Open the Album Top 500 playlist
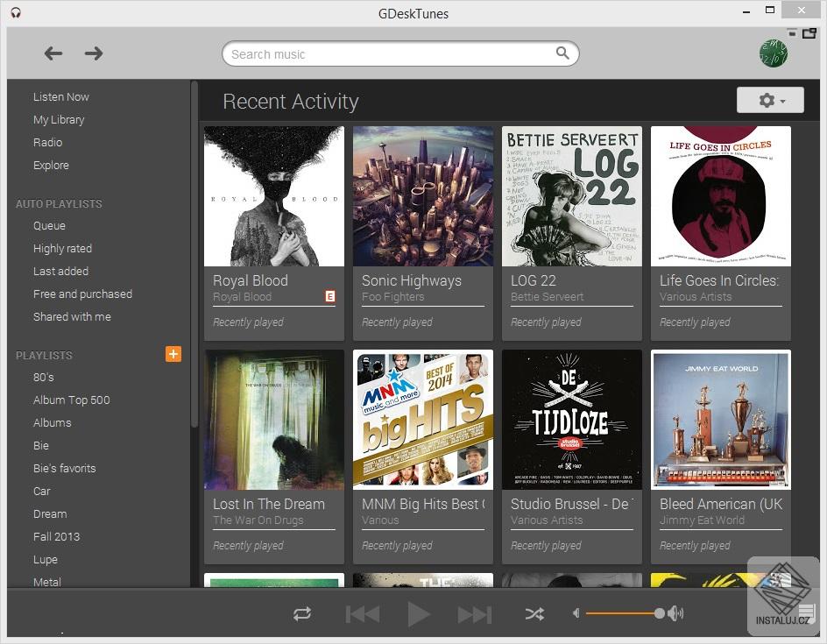This screenshot has height=644, width=827. click(x=71, y=400)
